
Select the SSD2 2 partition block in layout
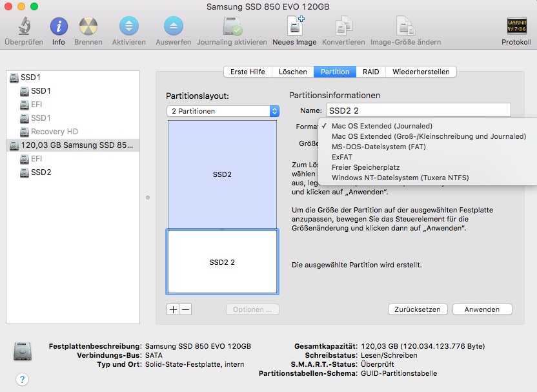click(222, 262)
